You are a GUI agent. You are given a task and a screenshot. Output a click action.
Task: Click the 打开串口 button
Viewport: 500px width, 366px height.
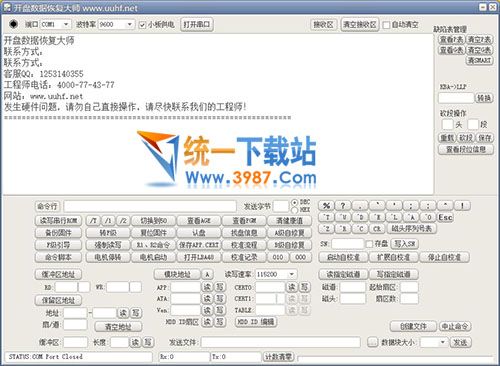tap(197, 24)
